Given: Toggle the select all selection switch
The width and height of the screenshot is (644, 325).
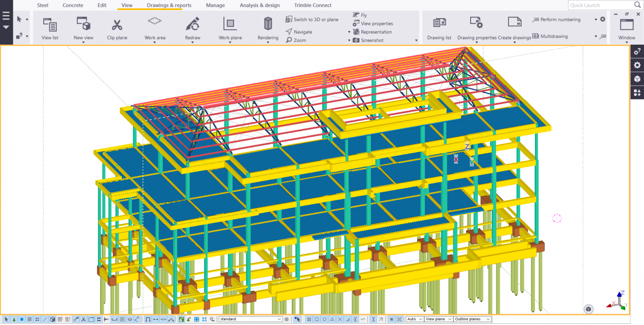Looking at the screenshot, I should [6, 319].
